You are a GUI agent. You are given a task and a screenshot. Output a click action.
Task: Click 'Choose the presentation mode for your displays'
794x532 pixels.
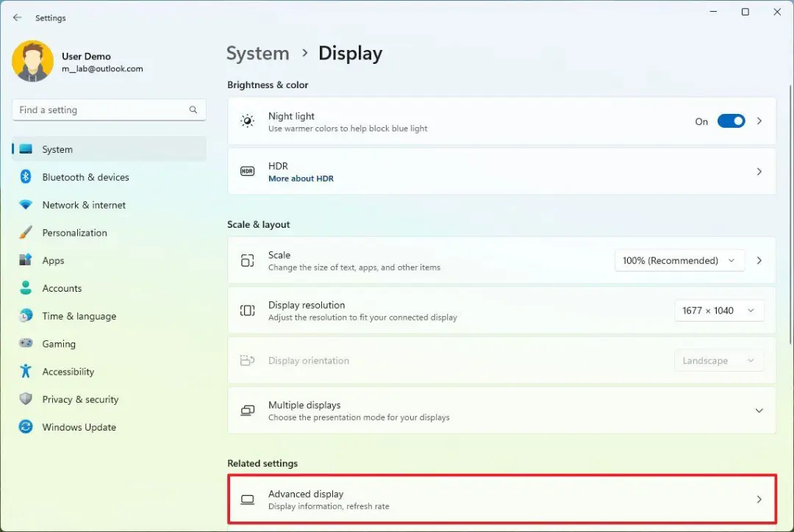pyautogui.click(x=359, y=417)
